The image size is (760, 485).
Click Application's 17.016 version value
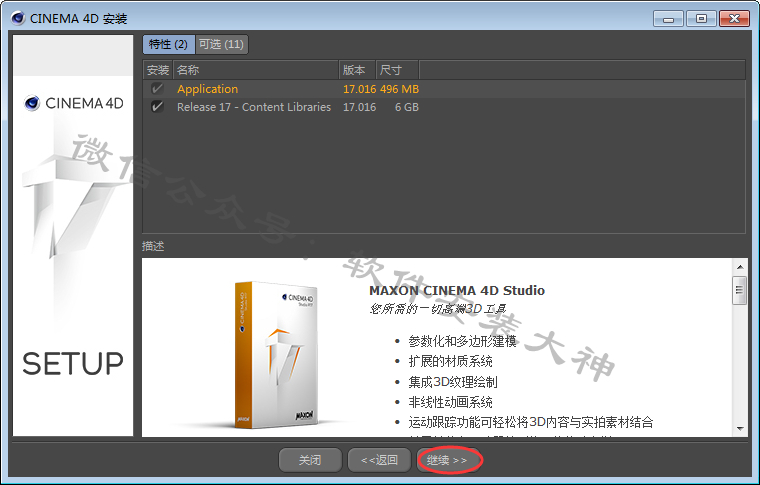[360, 89]
